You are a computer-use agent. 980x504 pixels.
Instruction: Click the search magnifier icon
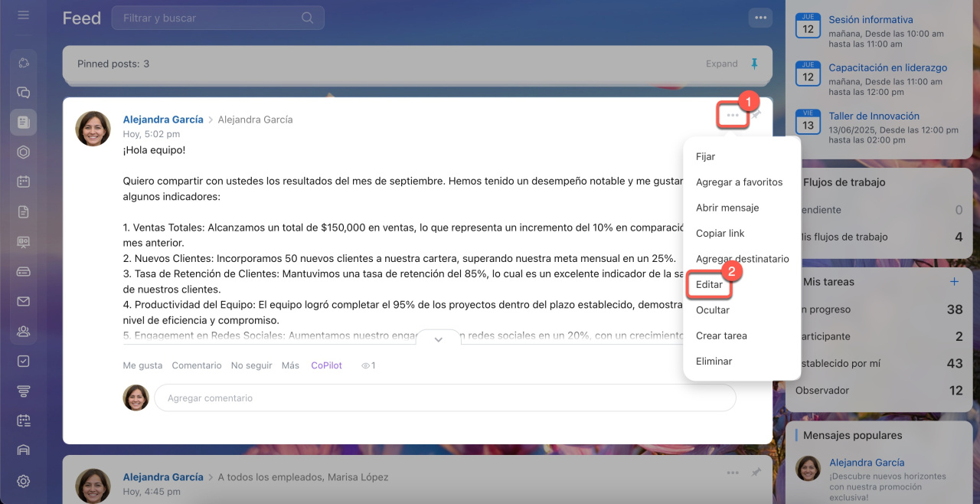tap(307, 18)
